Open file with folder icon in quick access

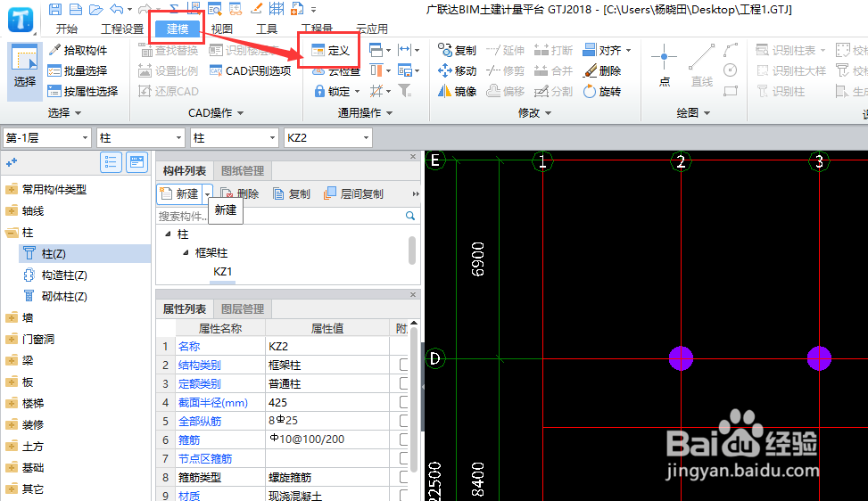tap(96, 9)
